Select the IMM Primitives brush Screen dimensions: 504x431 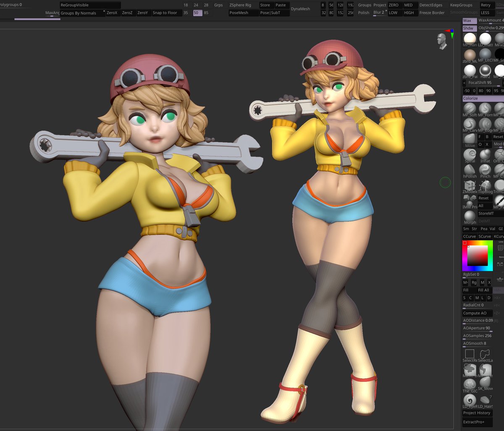pyautogui.click(x=470, y=202)
